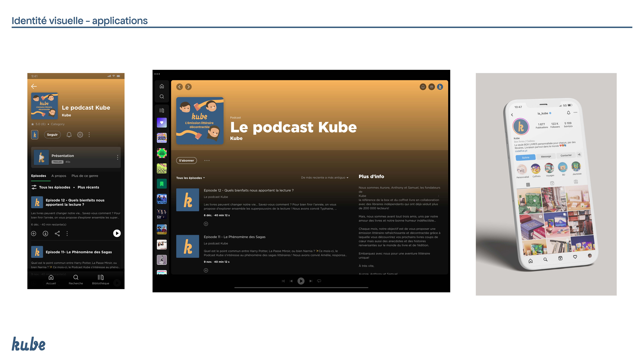
Task: Click the Search icon in the desktop sidebar
Action: [x=162, y=96]
